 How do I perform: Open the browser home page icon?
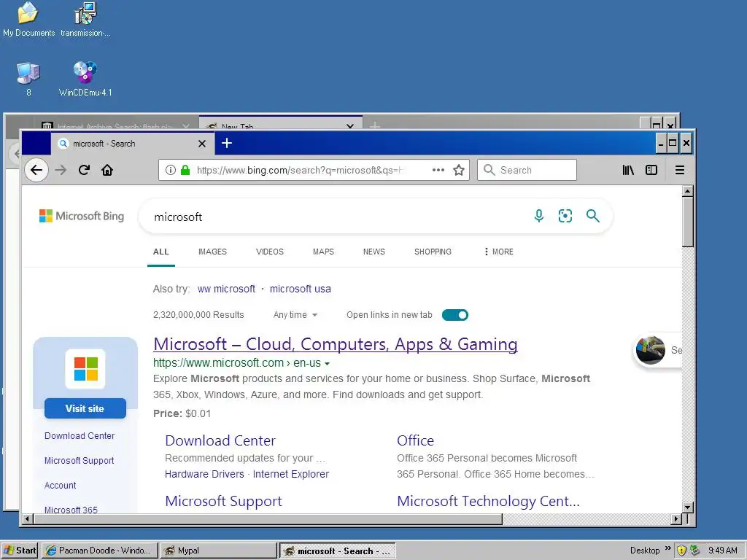pos(107,170)
